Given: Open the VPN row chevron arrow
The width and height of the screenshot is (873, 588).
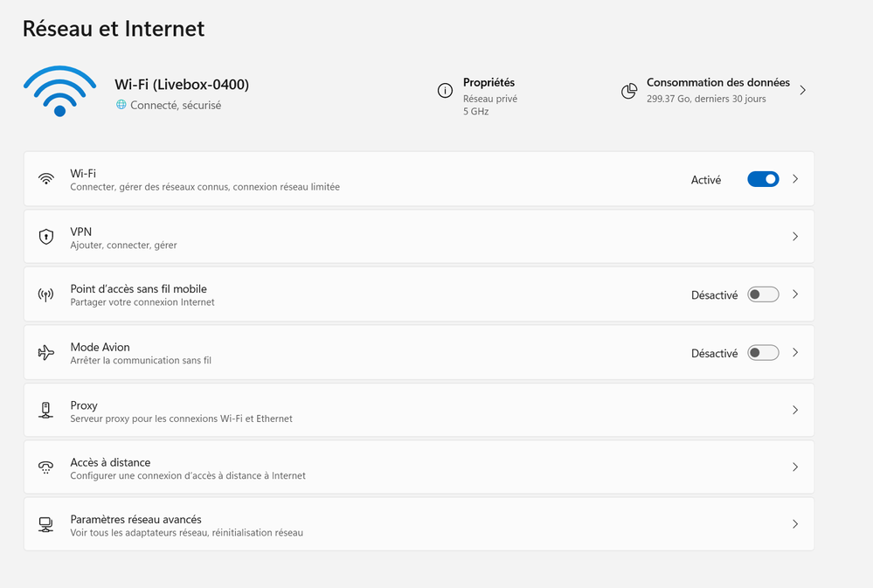Looking at the screenshot, I should click(795, 237).
